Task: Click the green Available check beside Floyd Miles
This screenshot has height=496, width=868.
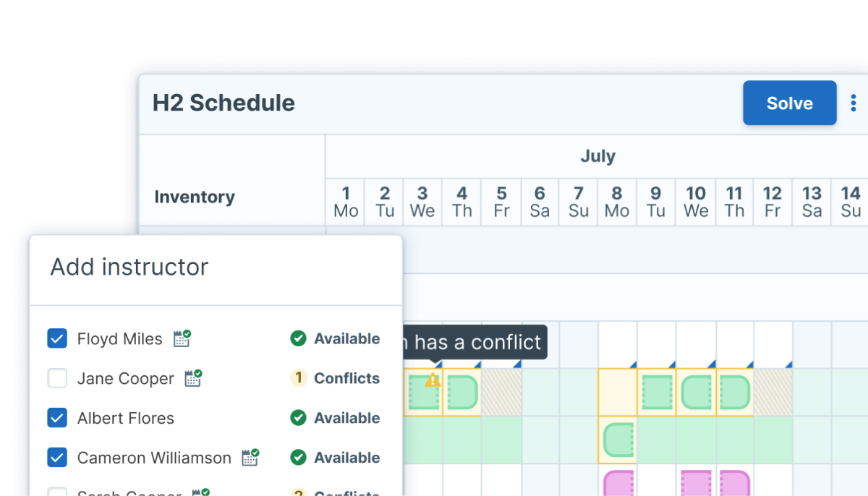Action: [x=299, y=338]
